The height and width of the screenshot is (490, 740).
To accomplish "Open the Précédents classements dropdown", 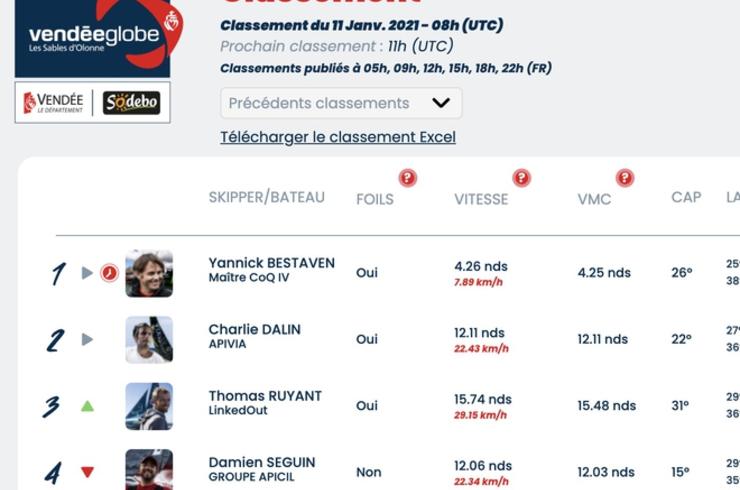I will pyautogui.click(x=341, y=103).
